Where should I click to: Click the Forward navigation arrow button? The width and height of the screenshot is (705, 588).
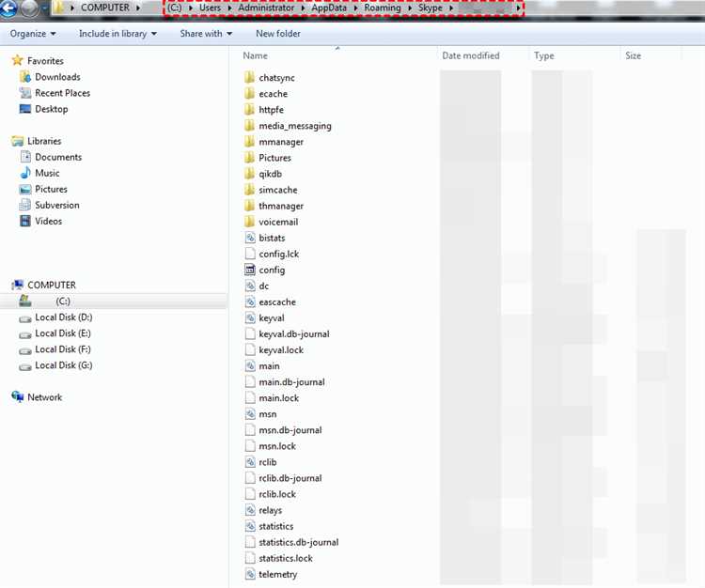[29, 8]
